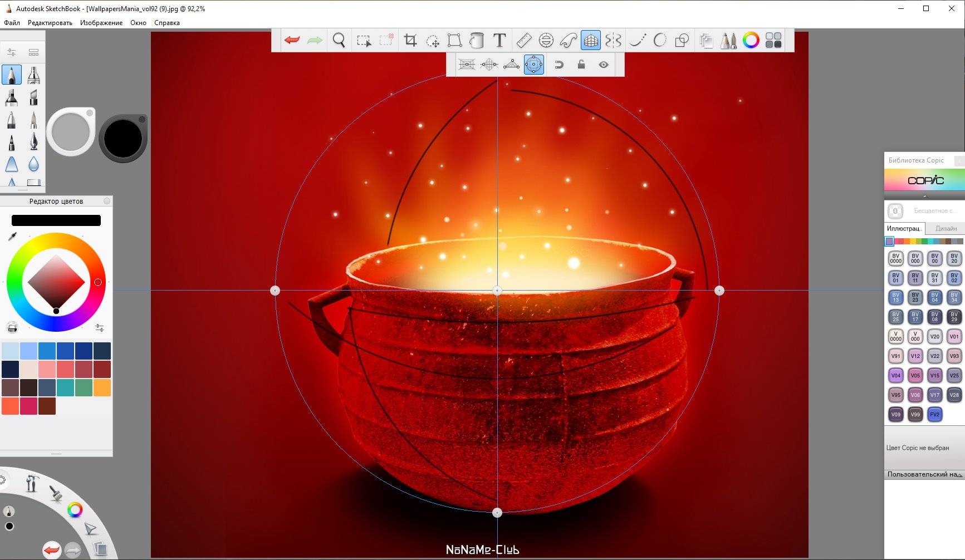Select the Ballpoint pen brush
965x560 pixels.
(12, 120)
